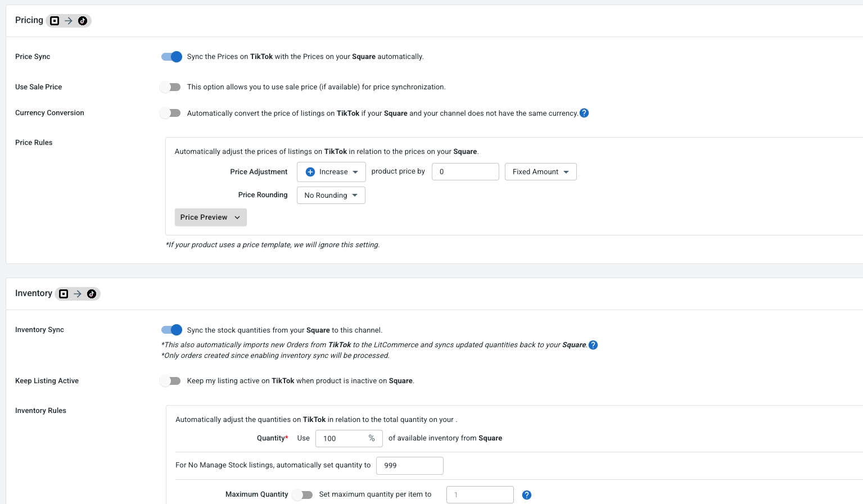The height and width of the screenshot is (504, 863).
Task: Open Maximum Quantity help question-mark icon
Action: (x=527, y=495)
